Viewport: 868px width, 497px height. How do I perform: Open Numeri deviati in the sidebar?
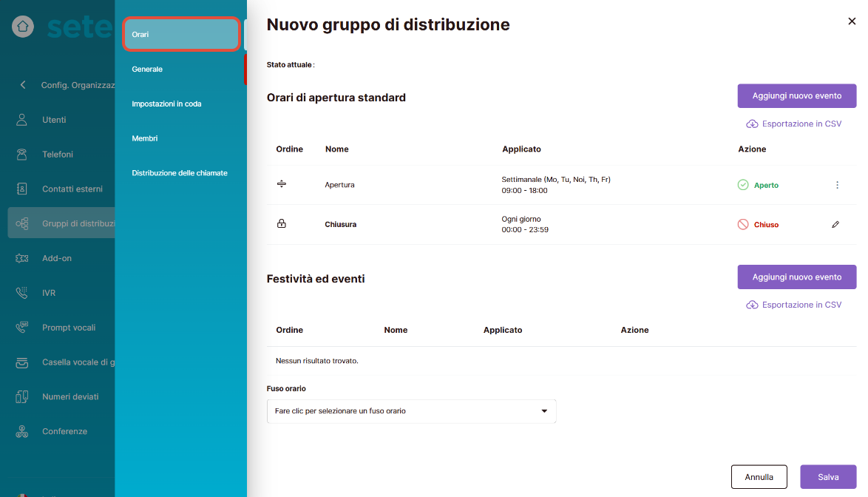point(70,397)
